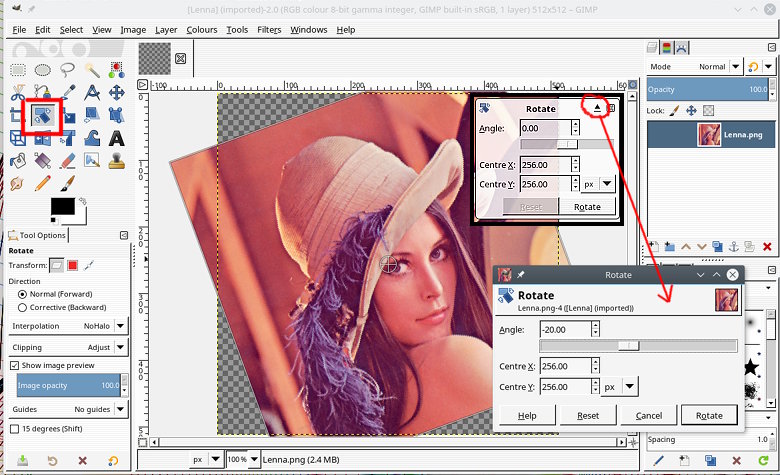Refresh brushes with green arrow icon

764,461
